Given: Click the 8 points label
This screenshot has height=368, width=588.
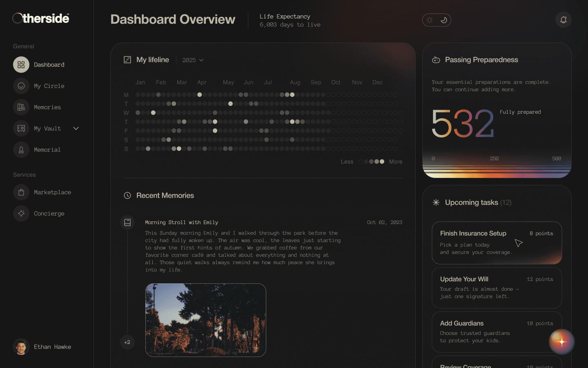Looking at the screenshot, I should 541,233.
